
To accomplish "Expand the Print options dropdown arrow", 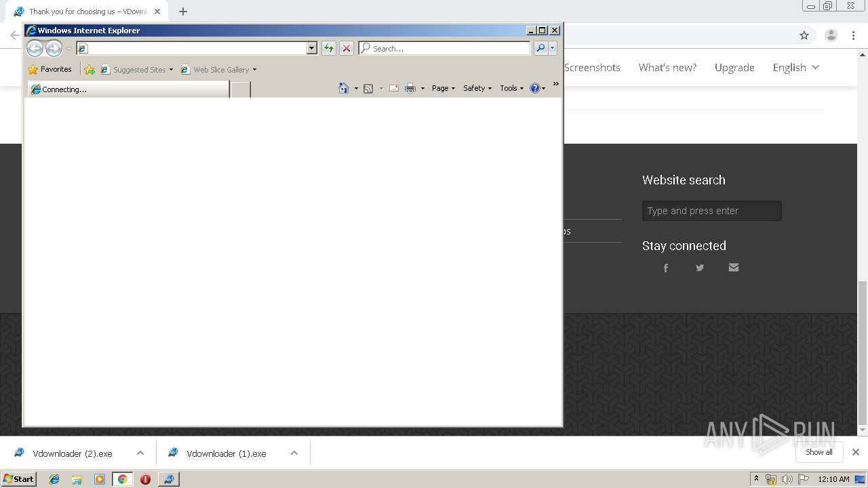I will tap(422, 89).
